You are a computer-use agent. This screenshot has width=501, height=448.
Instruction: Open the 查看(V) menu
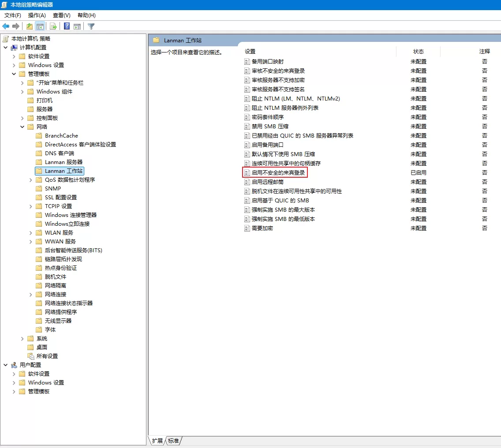[62, 15]
